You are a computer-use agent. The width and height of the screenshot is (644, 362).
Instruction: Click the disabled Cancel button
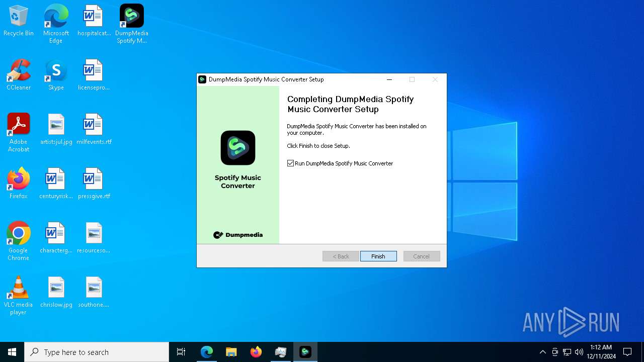click(x=422, y=256)
